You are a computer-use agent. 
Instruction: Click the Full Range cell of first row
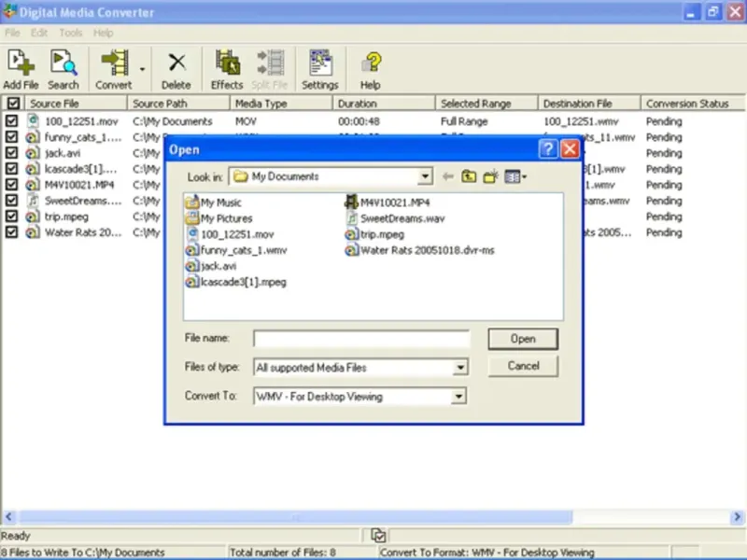click(x=464, y=121)
